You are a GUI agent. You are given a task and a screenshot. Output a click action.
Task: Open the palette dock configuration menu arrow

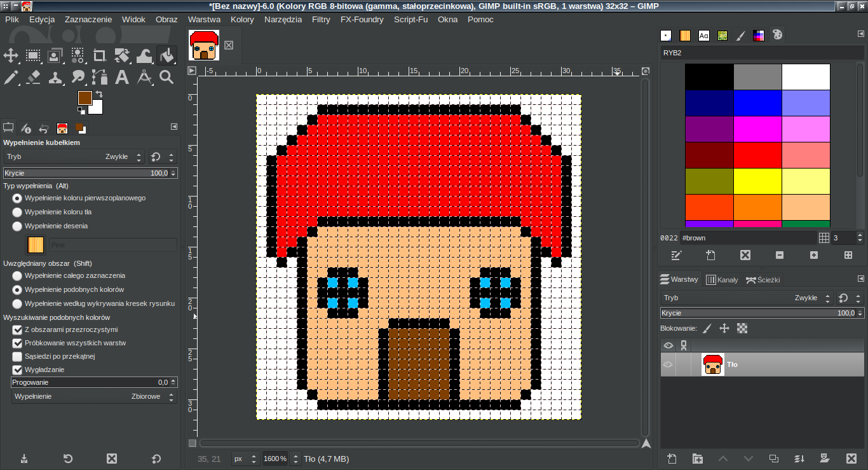860,34
